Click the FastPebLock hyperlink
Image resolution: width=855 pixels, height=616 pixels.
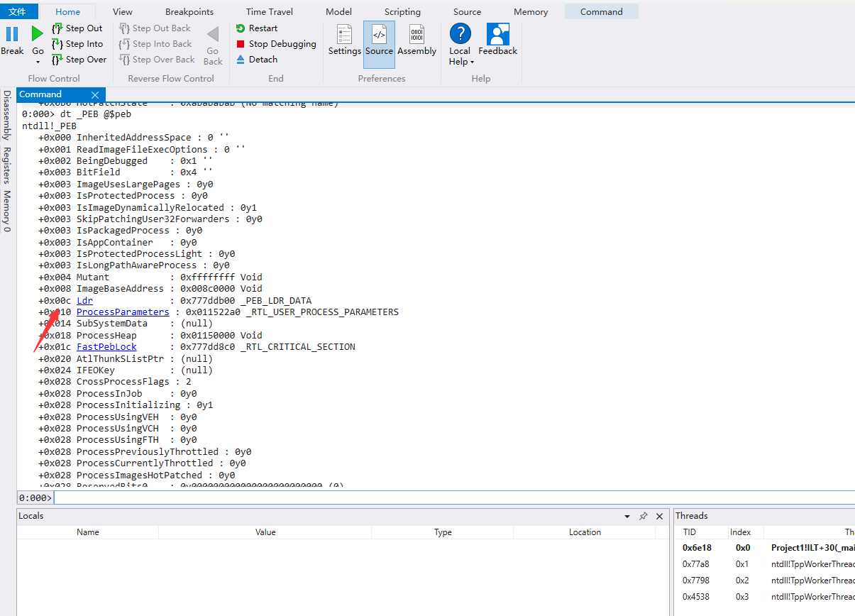click(x=106, y=347)
